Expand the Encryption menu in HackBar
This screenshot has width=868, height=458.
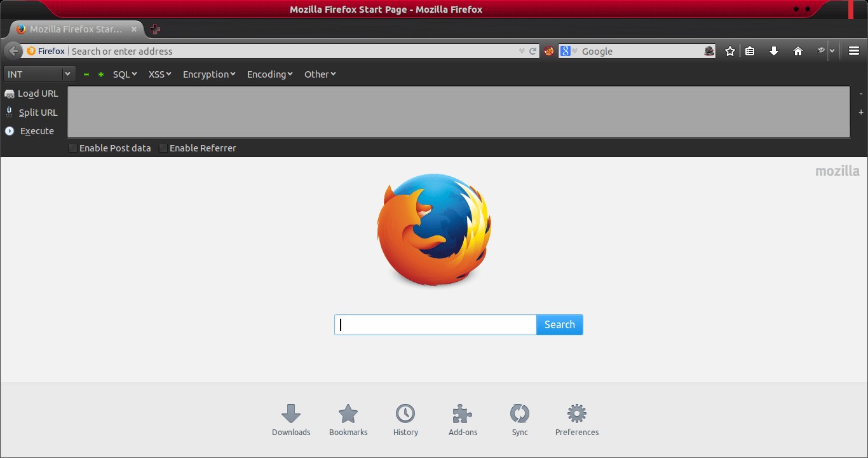[208, 74]
